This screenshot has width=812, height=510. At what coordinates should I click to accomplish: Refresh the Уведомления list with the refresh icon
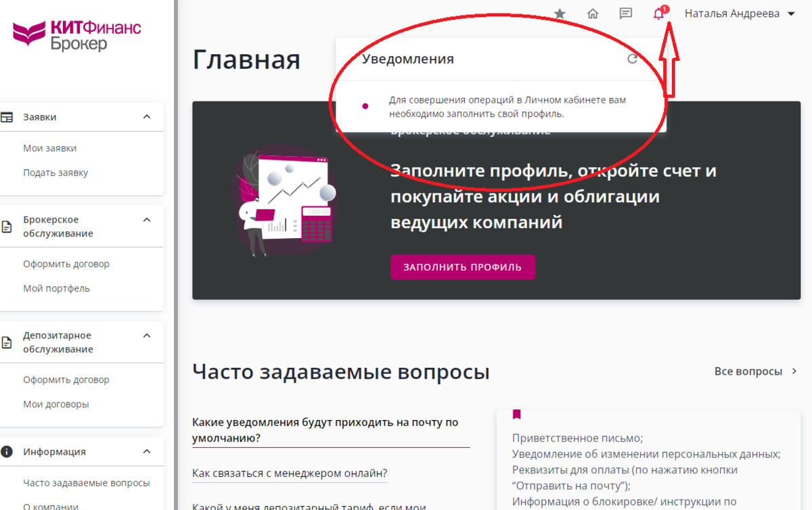point(633,59)
